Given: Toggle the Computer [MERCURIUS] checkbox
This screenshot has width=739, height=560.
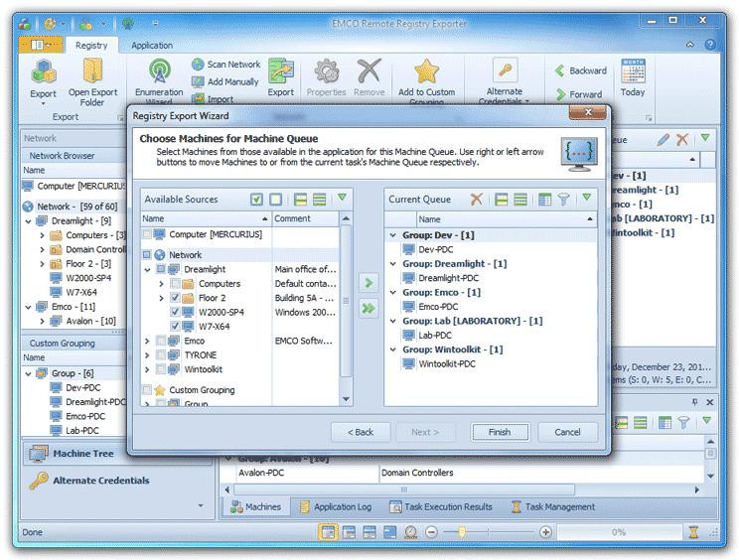Looking at the screenshot, I should pos(147,234).
